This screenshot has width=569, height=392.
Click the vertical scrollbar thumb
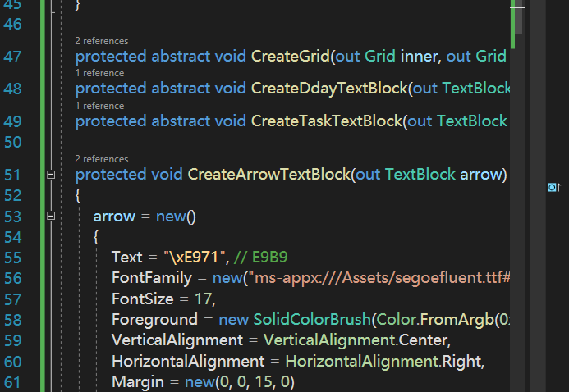click(x=519, y=17)
